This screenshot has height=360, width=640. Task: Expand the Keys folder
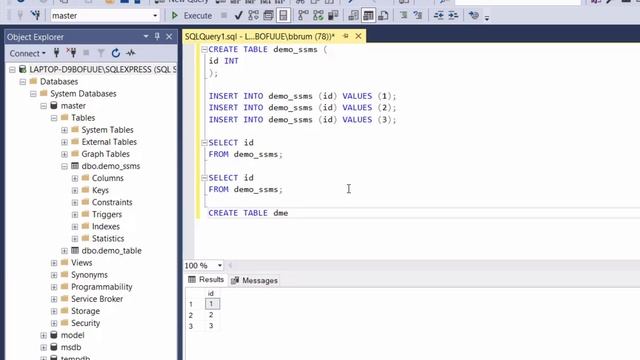(75, 191)
